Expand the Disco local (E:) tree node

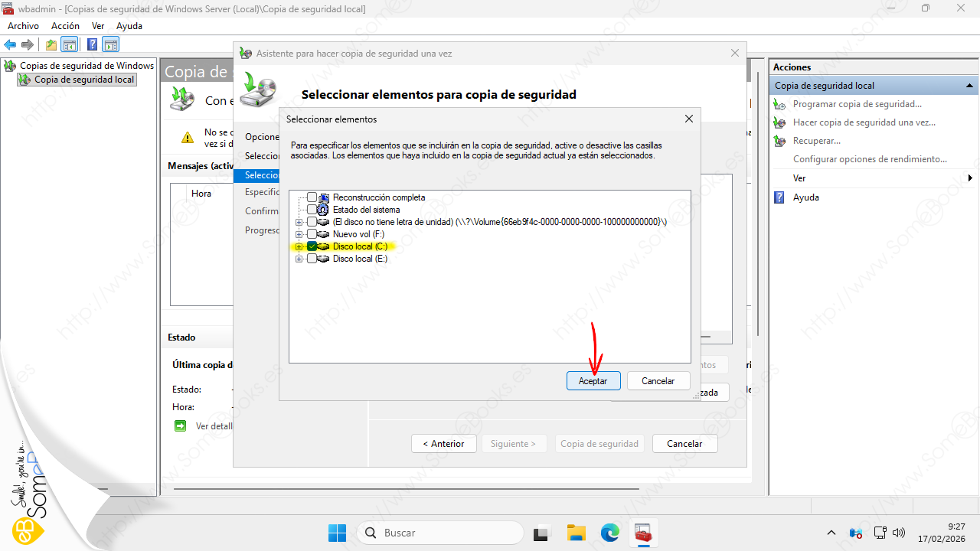(x=299, y=259)
